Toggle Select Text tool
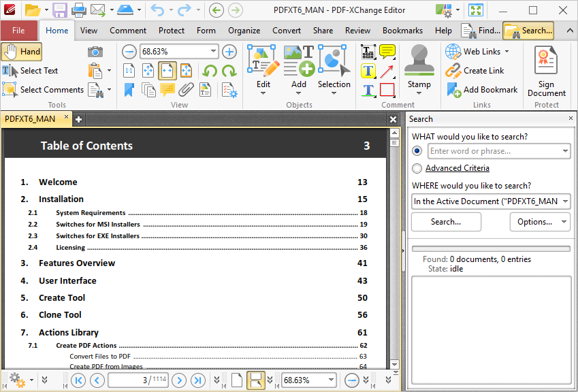This screenshot has width=578, height=392. point(30,71)
